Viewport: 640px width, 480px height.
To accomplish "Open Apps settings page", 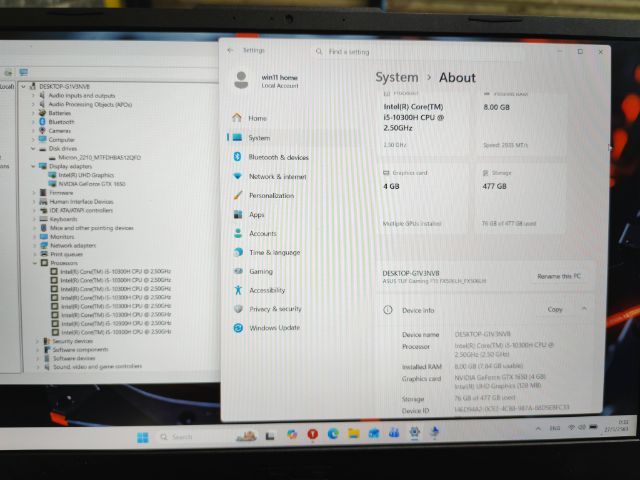I will pos(257,215).
